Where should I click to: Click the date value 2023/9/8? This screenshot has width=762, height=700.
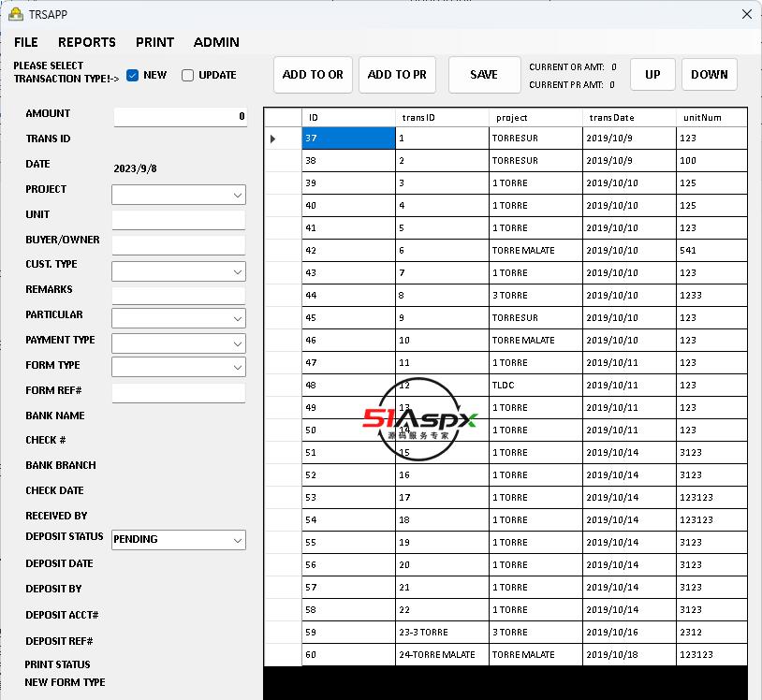[135, 168]
